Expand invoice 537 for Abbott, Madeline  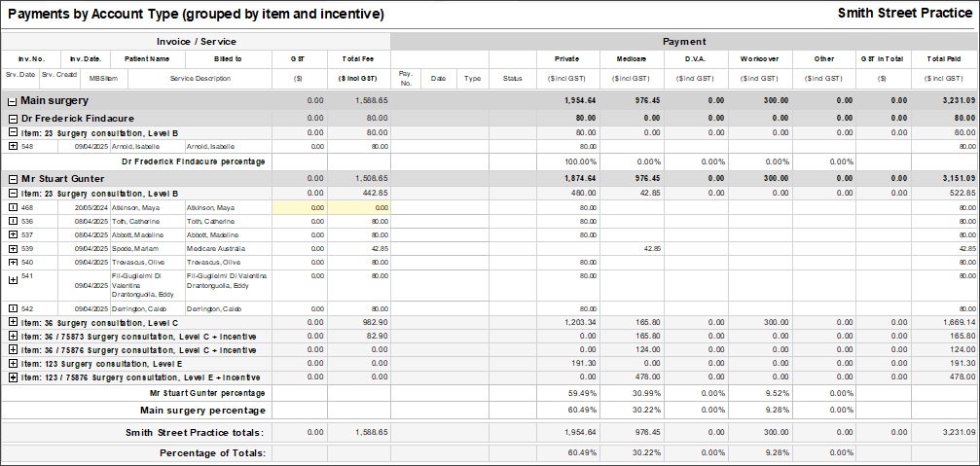12,235
